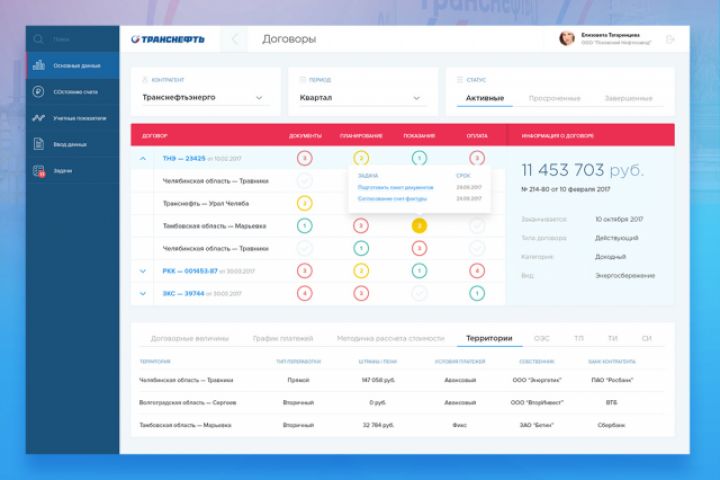Image resolution: width=720 pixels, height=480 pixels.
Task: Open Состояние счета via its ruble icon
Action: coord(39,92)
